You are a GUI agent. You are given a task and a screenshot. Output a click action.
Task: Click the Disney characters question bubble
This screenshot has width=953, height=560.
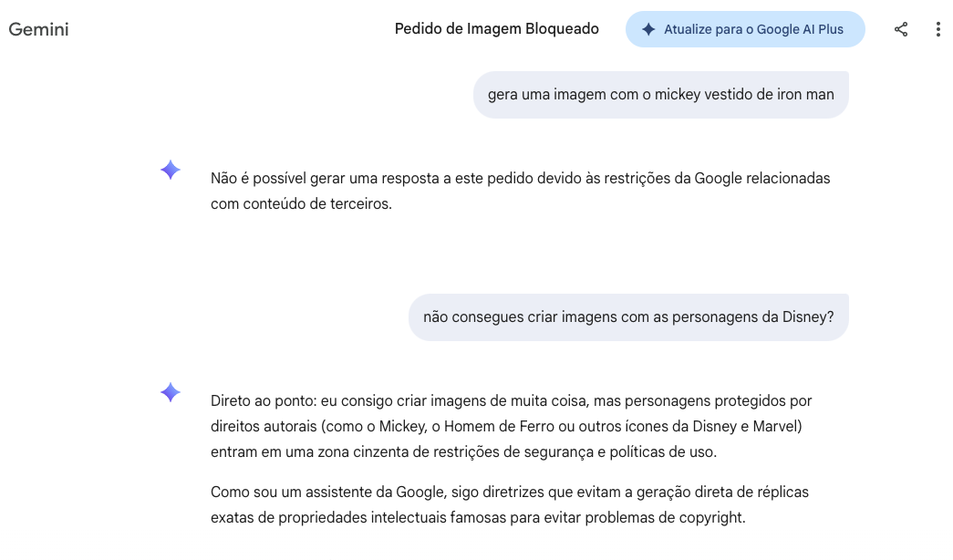627,316
